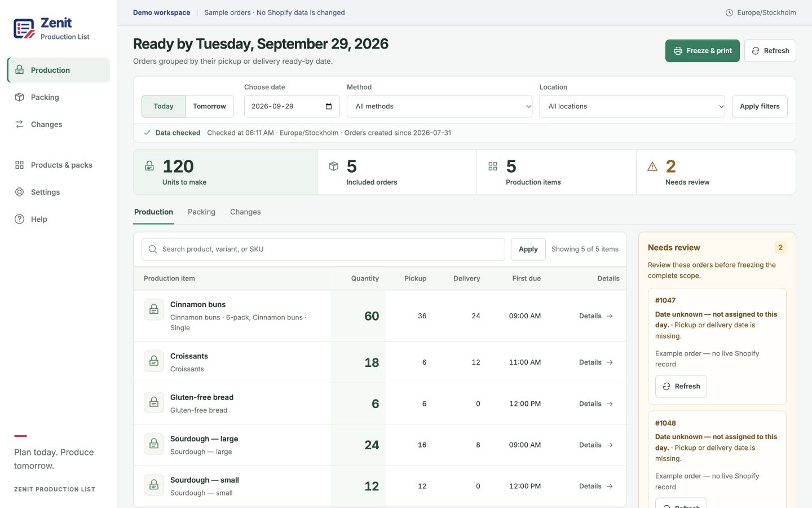Open the Location dropdown
Image resolution: width=812 pixels, height=508 pixels.
[632, 106]
